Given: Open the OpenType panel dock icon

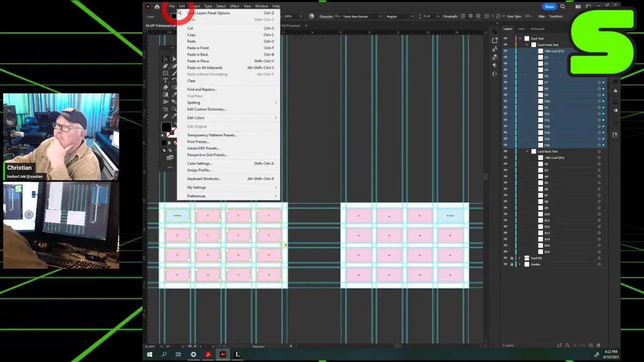Looking at the screenshot, I should [495, 73].
